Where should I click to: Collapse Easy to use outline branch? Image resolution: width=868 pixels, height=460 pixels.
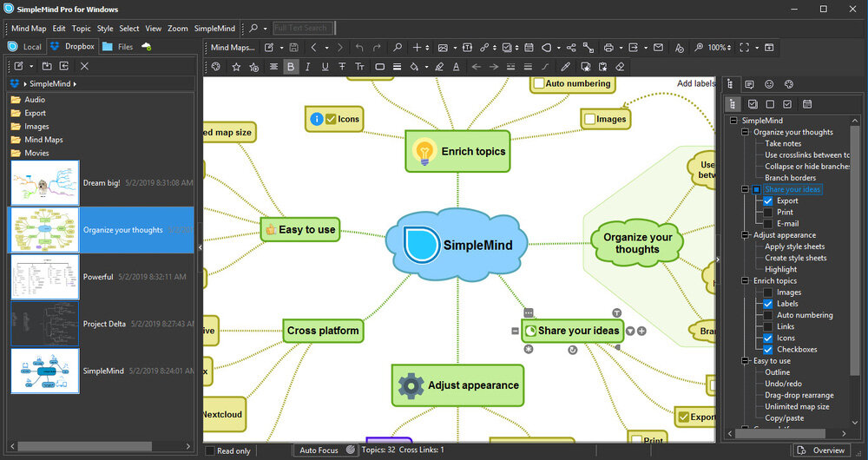tap(745, 361)
